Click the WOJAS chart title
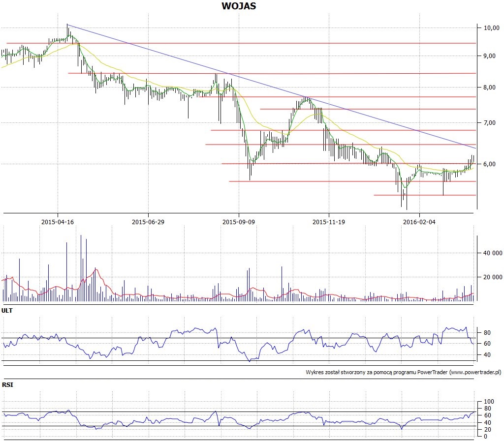This screenshot has height=441, width=504. (239, 6)
